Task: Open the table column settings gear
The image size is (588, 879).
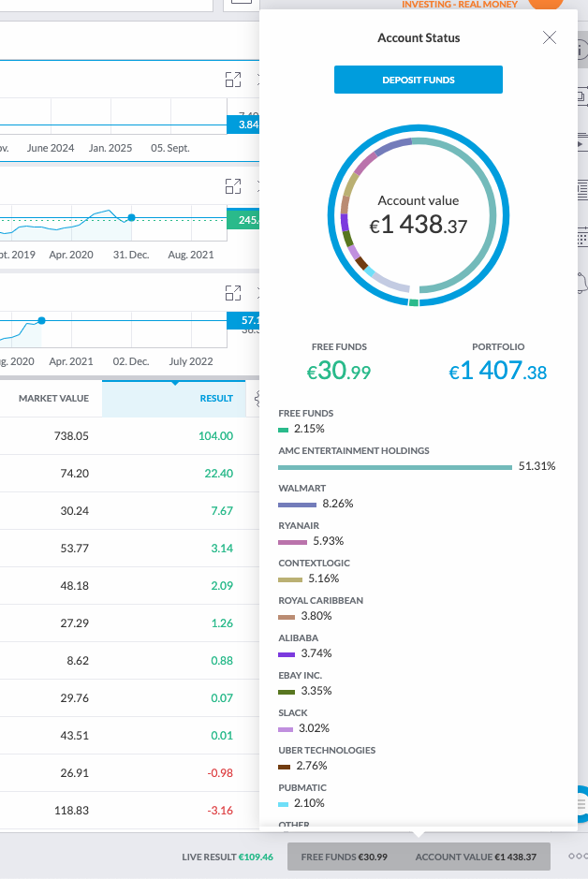Action: coord(257,399)
